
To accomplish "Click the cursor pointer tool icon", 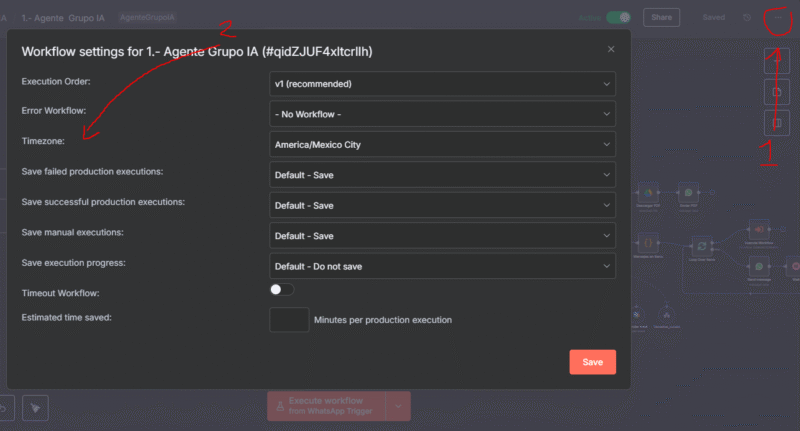I will click(35, 407).
